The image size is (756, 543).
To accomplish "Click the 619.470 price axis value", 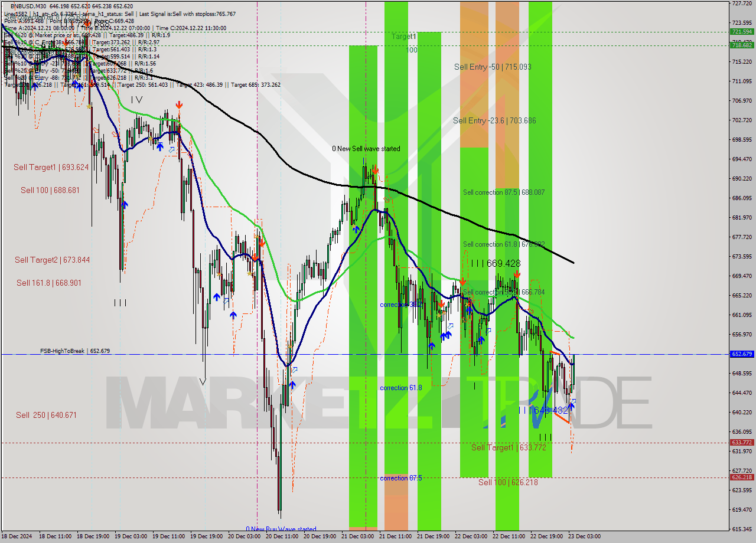I will 742,509.
